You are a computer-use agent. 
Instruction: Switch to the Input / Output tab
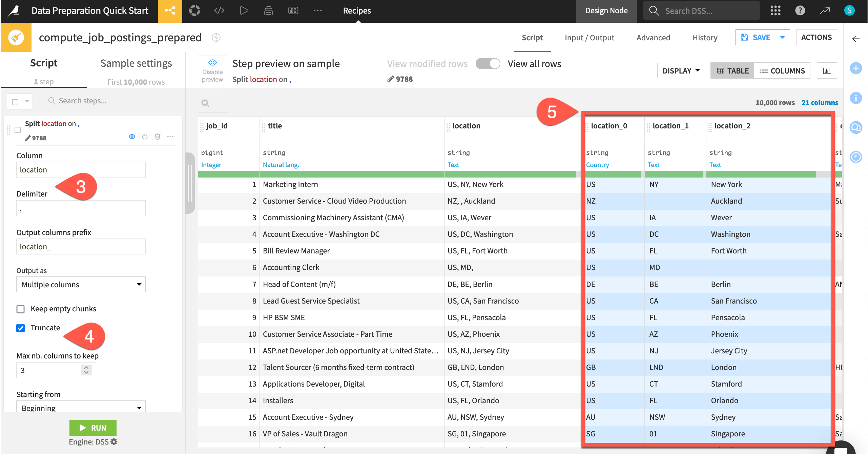589,38
